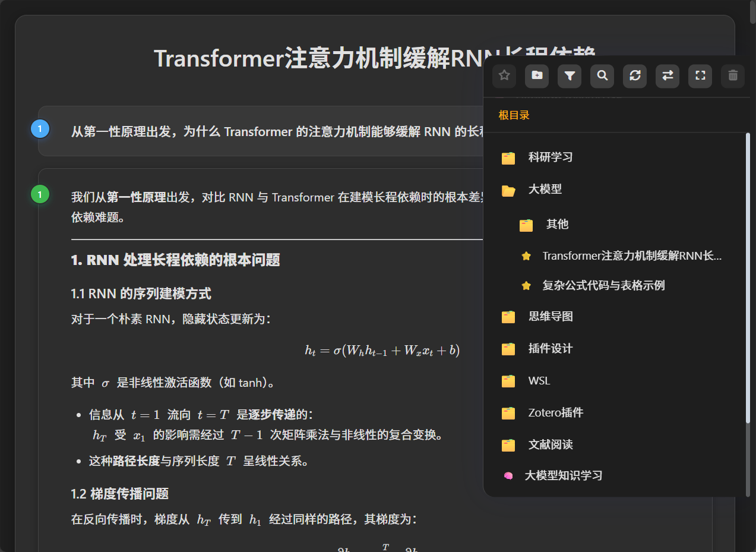Toggle the blue numbered marker on the question

39,128
